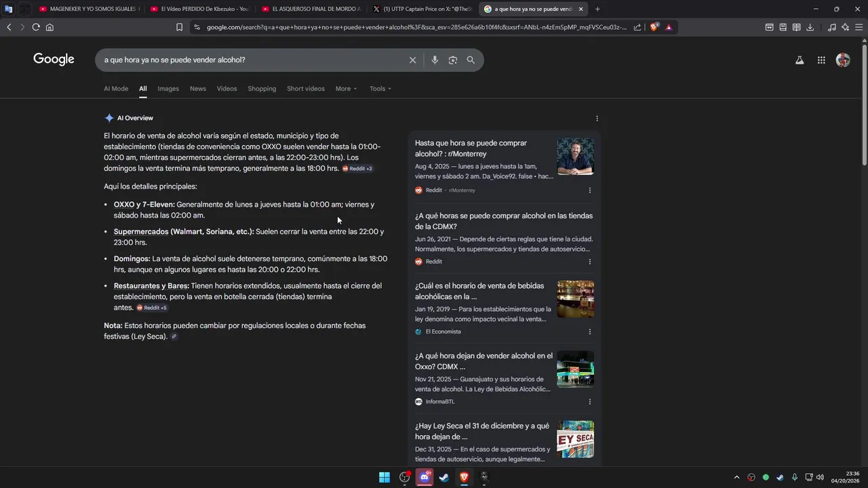Open '¿A qué horas se puede comprar alcohol' CDMX link
The height and width of the screenshot is (488, 868).
pos(504,221)
